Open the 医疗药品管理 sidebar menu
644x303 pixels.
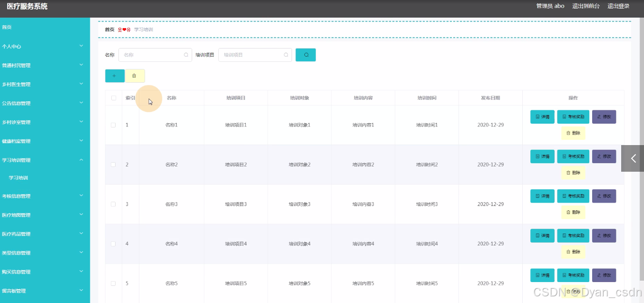click(45, 234)
